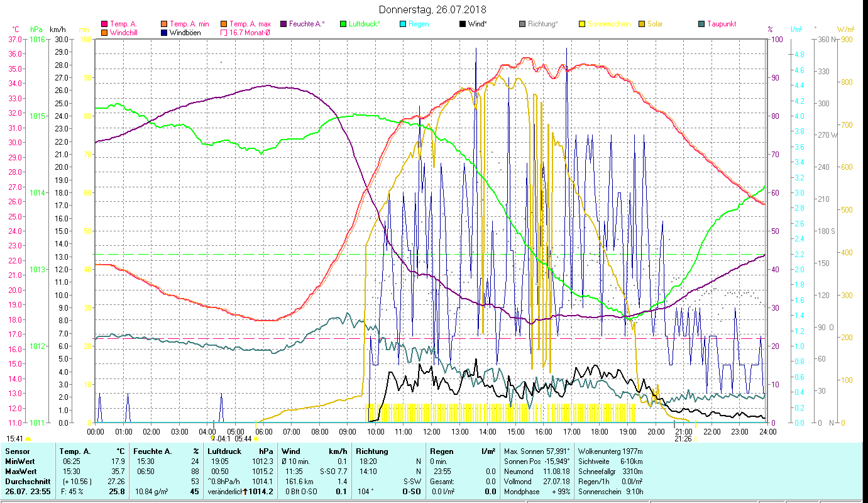
Task: Click the 'W/m²' axis unit label
Action: coord(845,30)
